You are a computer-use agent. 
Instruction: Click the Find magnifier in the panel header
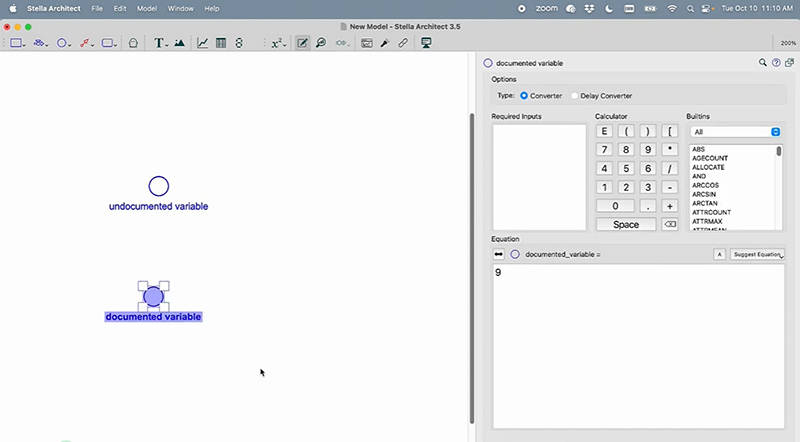[x=764, y=63]
